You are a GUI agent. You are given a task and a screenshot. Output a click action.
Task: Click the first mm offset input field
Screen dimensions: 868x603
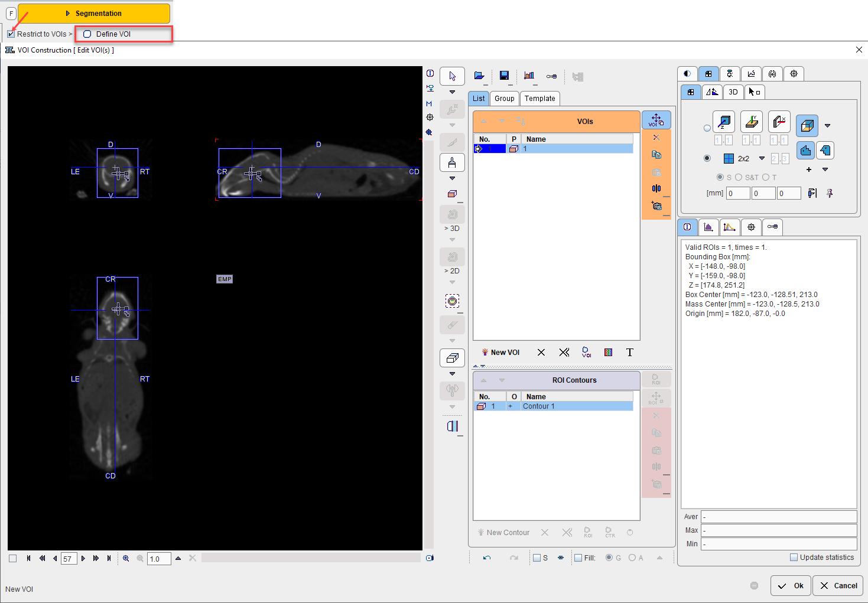738,193
